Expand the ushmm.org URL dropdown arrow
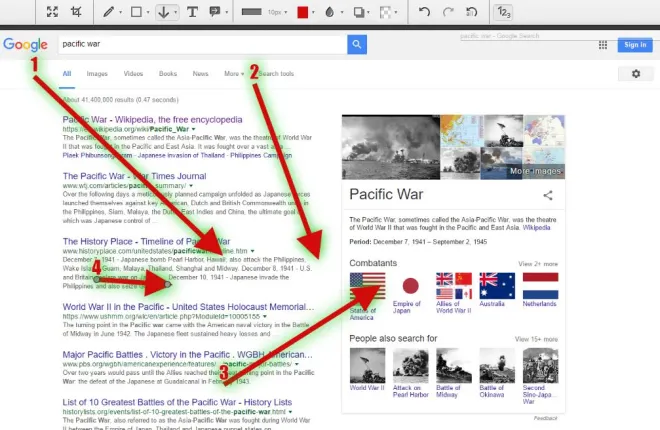This screenshot has height=430, width=660. point(265,316)
